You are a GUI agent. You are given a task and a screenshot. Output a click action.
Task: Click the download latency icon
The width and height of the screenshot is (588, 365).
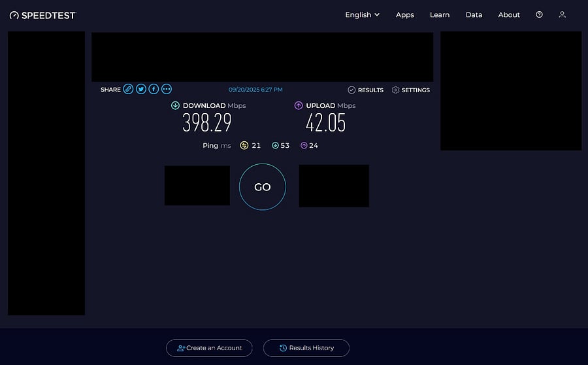(275, 145)
